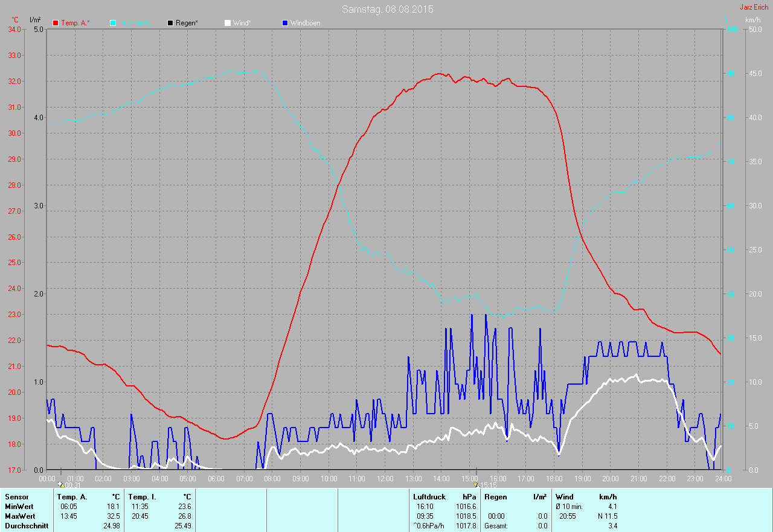
Task: Click the 'Jarz Erich' label
Action: click(x=755, y=7)
